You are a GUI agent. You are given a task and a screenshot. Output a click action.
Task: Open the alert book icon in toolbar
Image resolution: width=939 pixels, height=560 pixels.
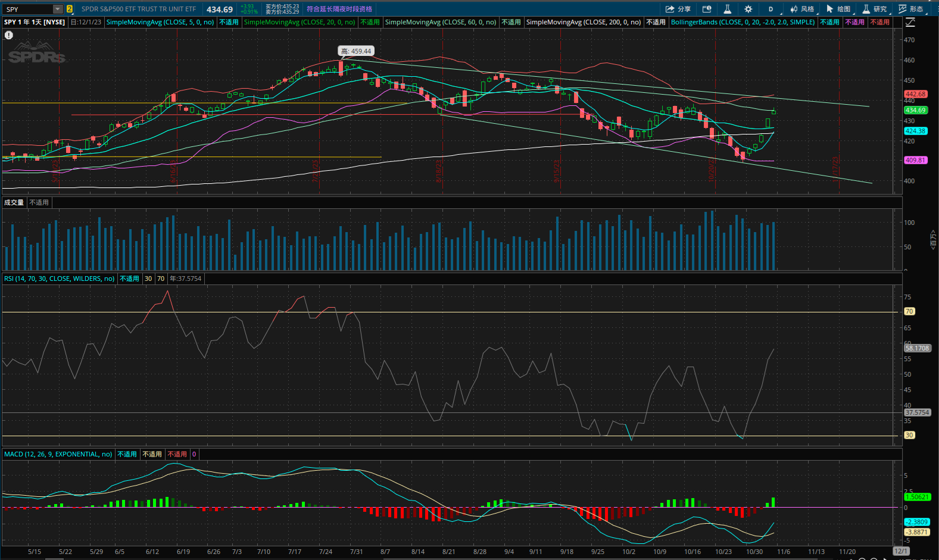tap(707, 9)
